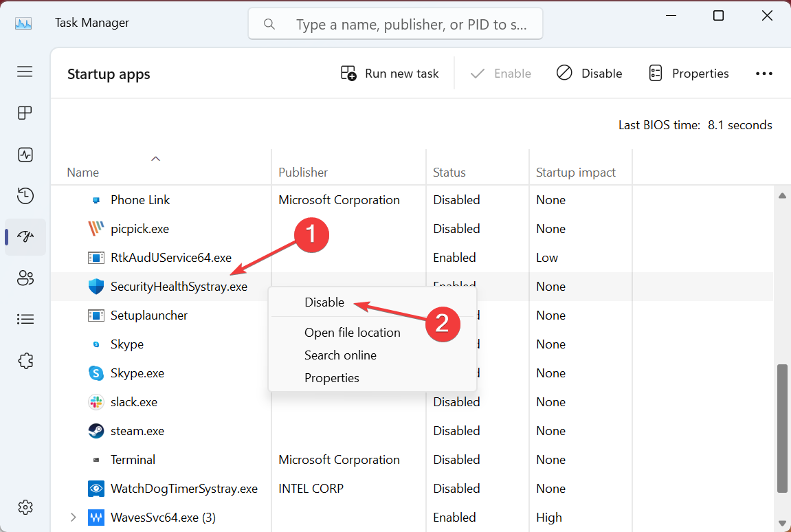Click the small Skype app icon

[96, 344]
